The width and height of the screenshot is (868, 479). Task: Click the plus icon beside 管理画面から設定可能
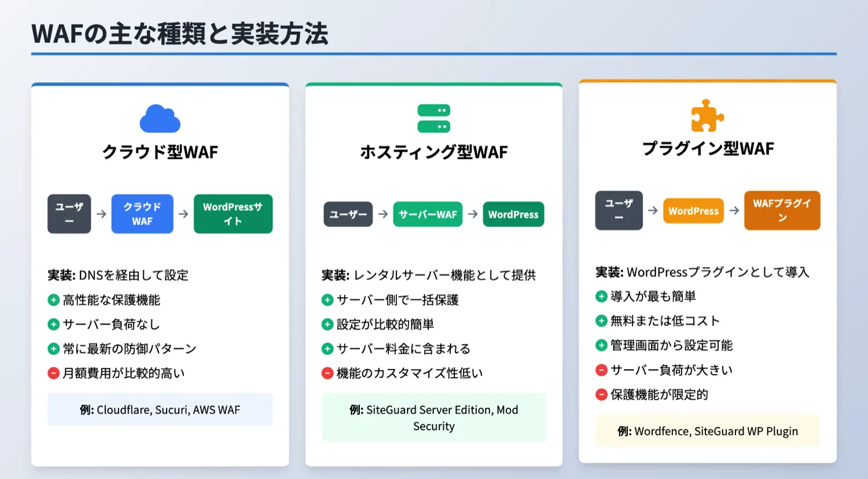pos(601,345)
